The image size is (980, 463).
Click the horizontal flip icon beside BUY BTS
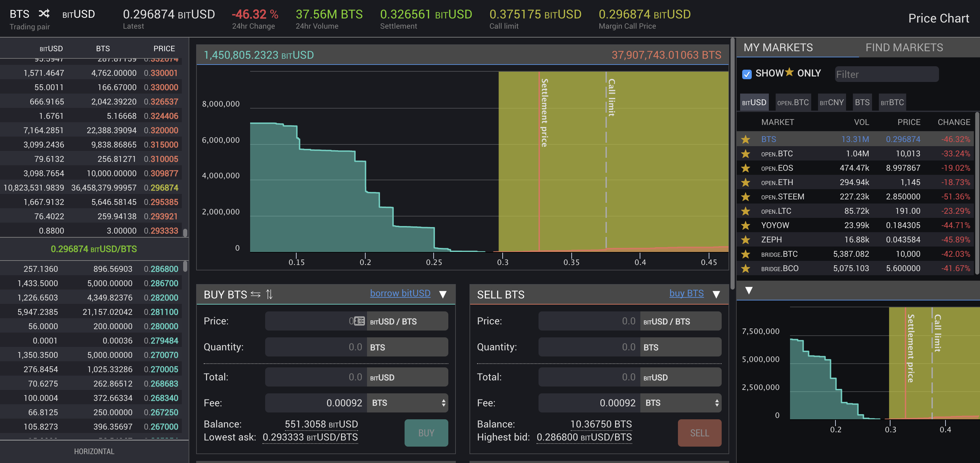pos(256,294)
